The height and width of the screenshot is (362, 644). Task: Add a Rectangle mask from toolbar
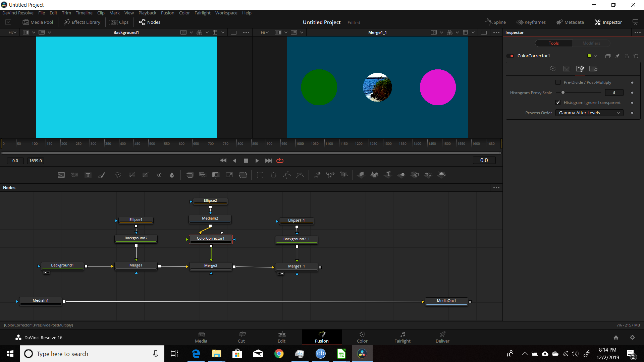coord(260,175)
